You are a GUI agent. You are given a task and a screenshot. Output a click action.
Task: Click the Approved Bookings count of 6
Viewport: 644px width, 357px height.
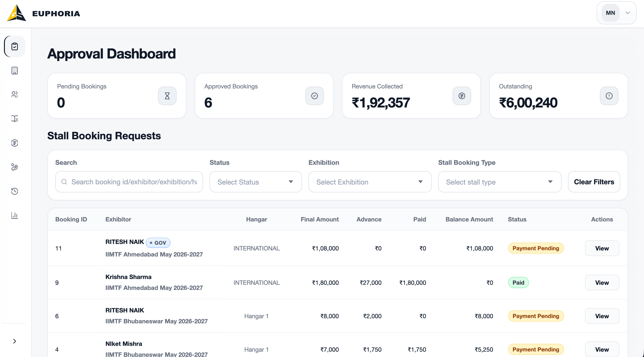[x=208, y=103]
